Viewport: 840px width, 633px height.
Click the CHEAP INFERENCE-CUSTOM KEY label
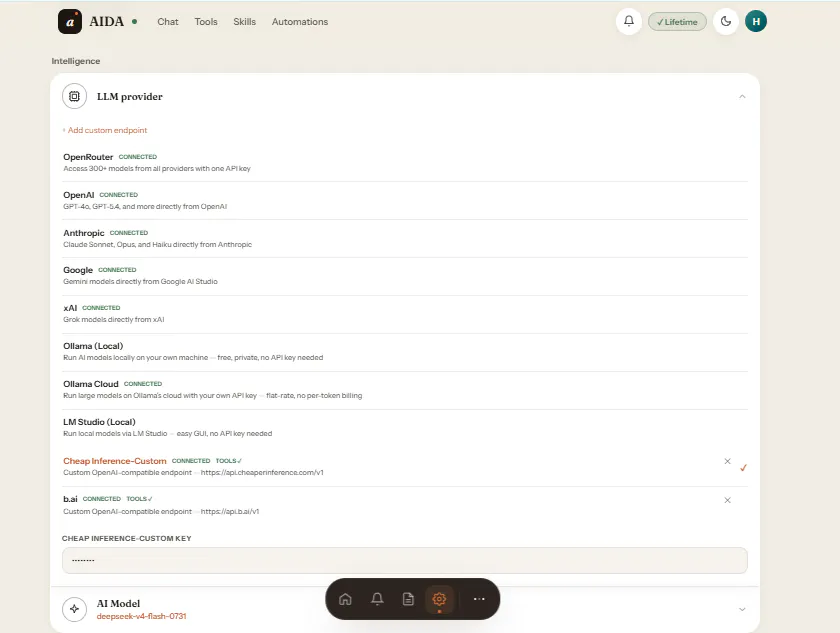[126, 538]
